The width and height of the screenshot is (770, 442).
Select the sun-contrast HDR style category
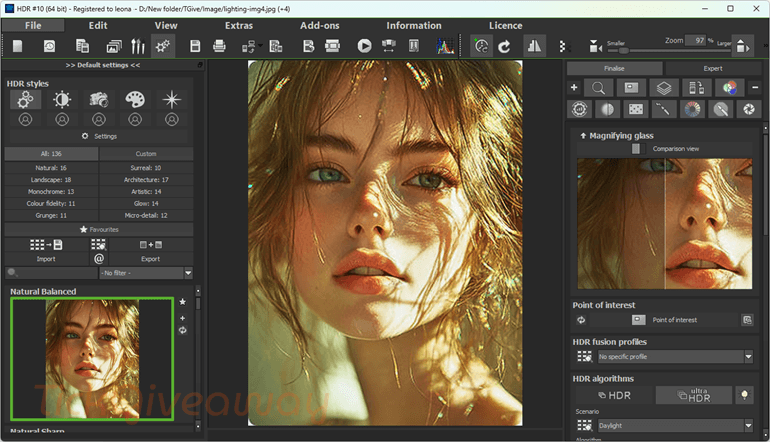coord(62,100)
